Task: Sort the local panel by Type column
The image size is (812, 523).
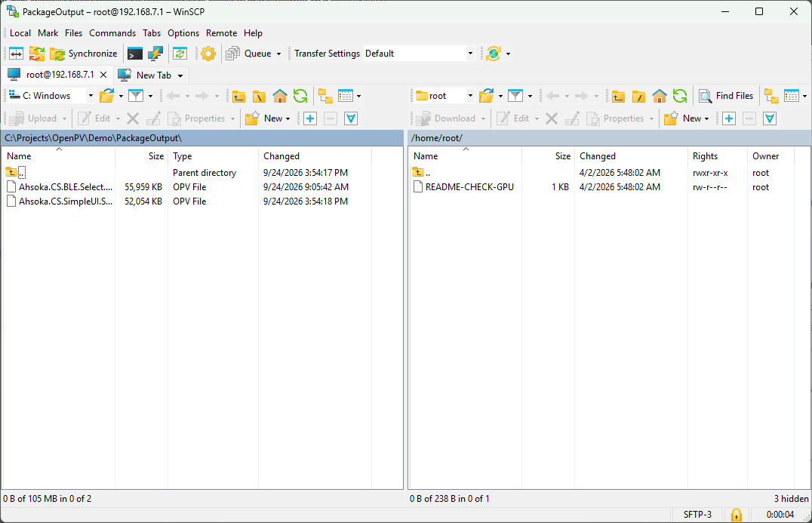Action: pyautogui.click(x=213, y=156)
